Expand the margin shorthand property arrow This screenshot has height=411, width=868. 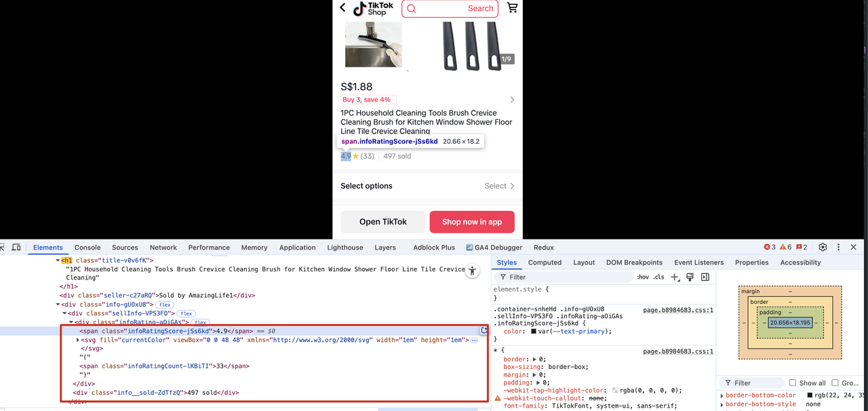pyautogui.click(x=535, y=374)
